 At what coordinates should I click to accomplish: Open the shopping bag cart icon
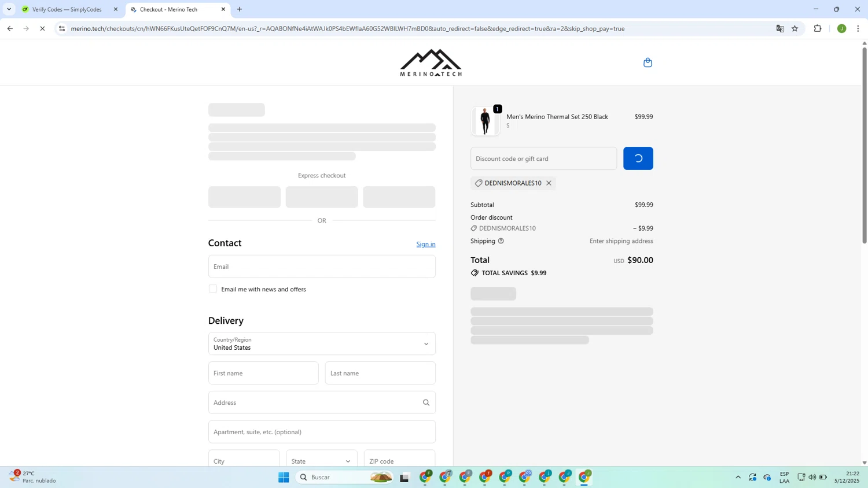648,62
